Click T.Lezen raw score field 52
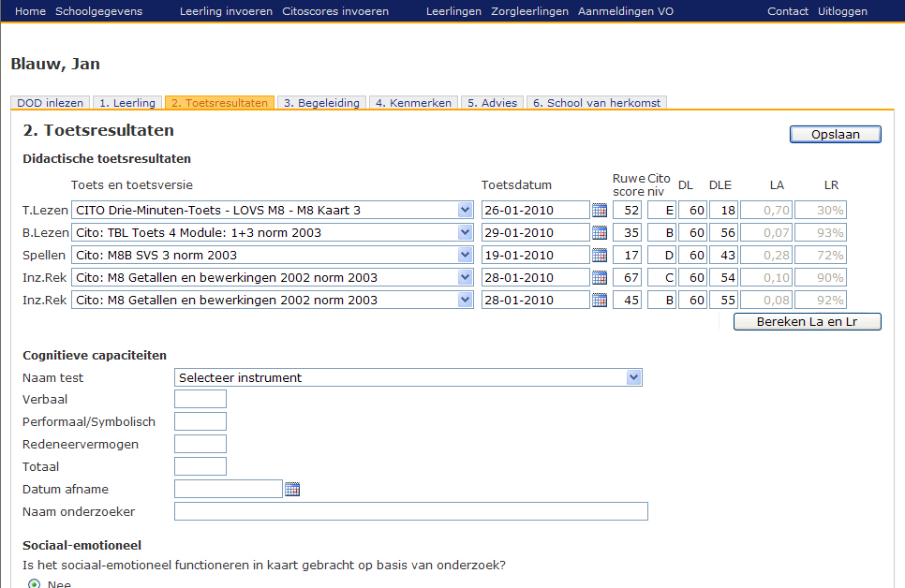This screenshot has height=588, width=905. (627, 210)
